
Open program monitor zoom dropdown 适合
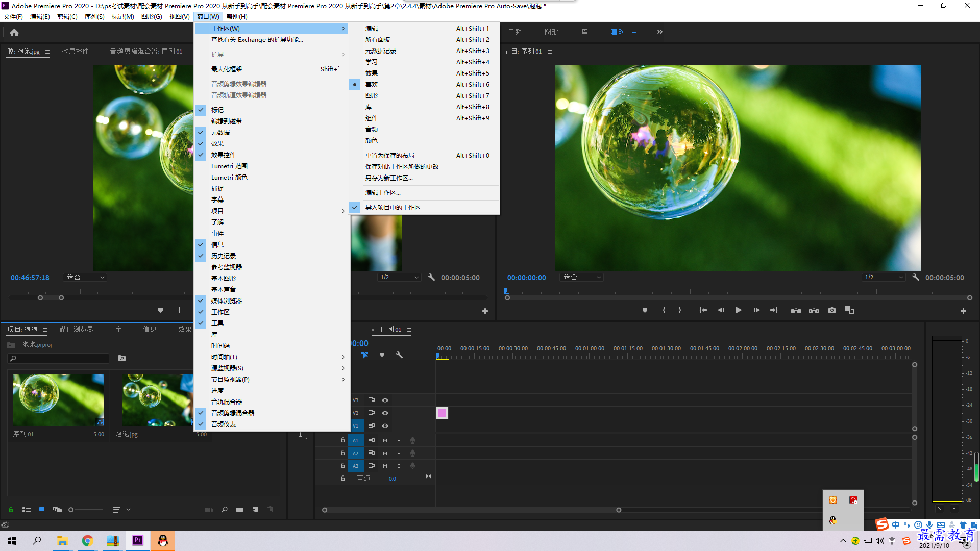tap(582, 278)
